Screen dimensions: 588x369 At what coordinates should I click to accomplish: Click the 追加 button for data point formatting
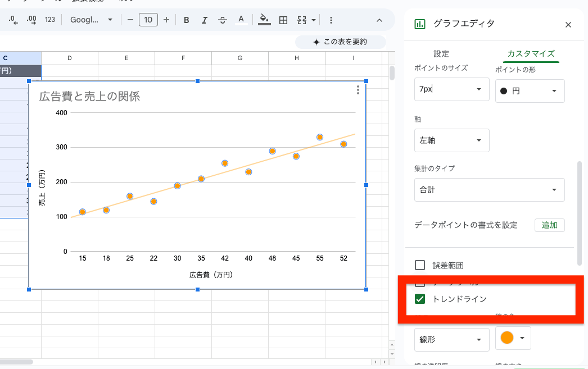click(549, 225)
